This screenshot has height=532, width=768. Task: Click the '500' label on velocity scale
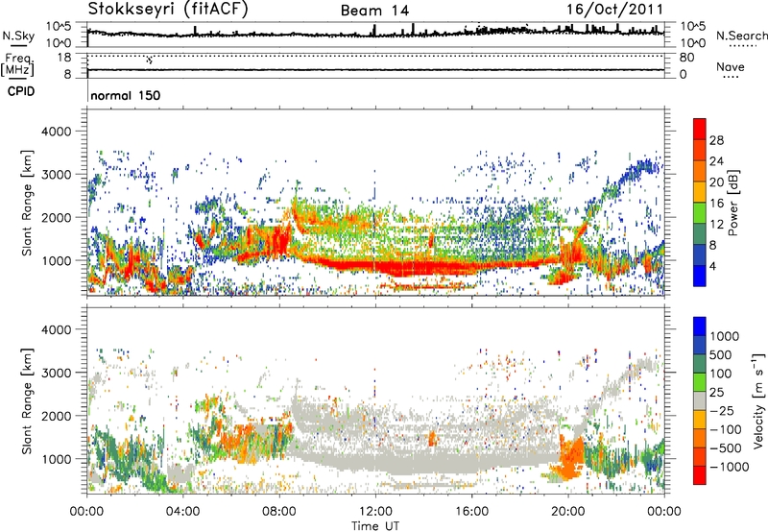coord(720,355)
